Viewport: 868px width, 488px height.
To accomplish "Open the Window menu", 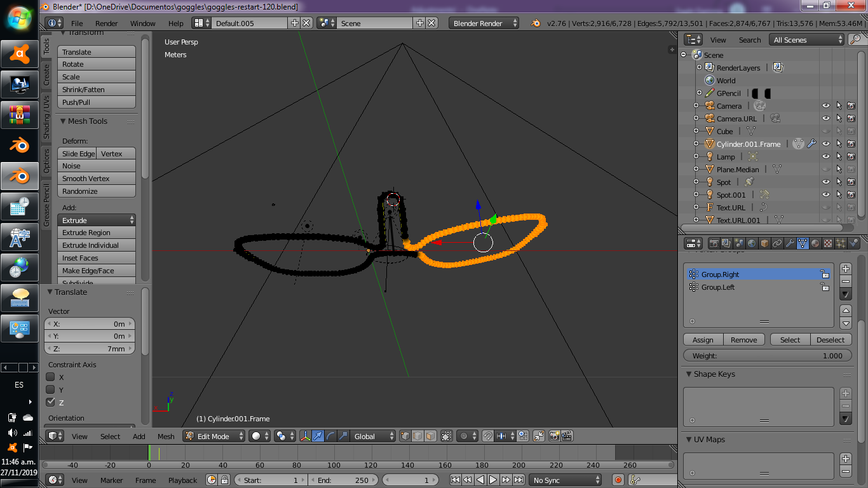I will [x=143, y=23].
